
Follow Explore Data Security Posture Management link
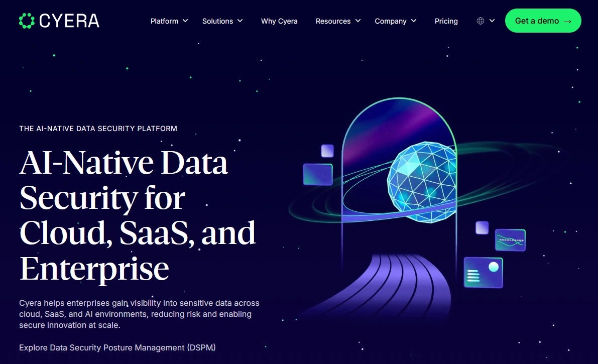point(117,347)
